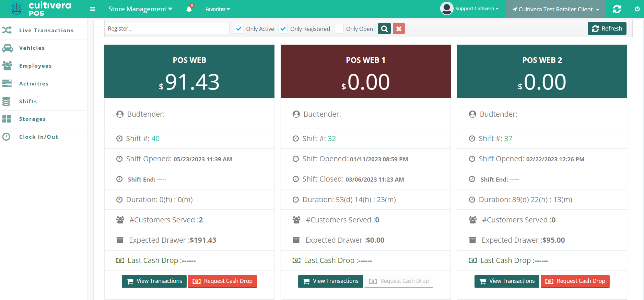Open the Shifts sidebar item
This screenshot has width=644, height=300.
(x=28, y=101)
